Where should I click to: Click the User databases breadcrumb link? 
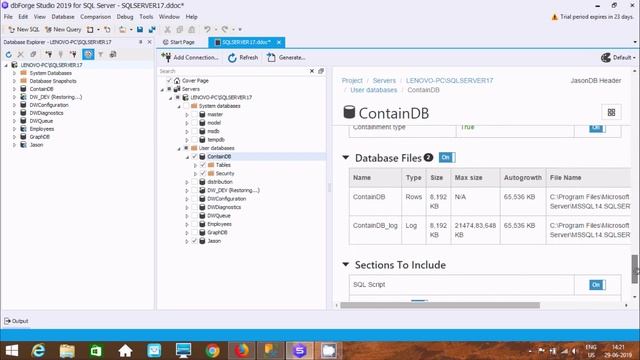(x=373, y=90)
